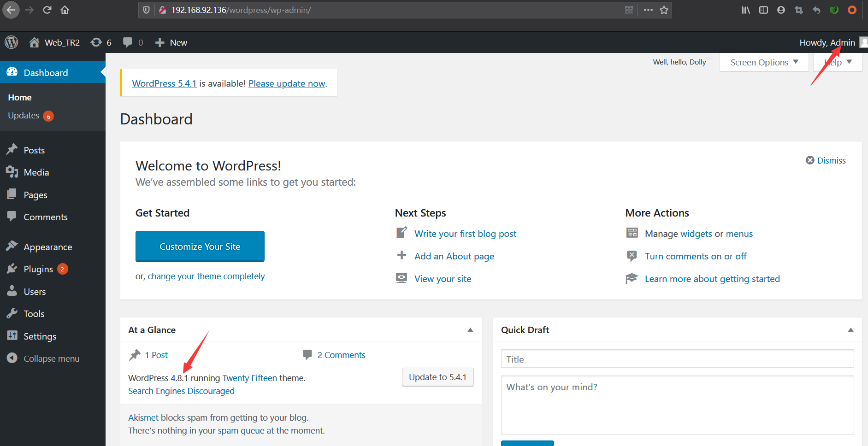Follow the Please update now link
868x446 pixels.
point(287,83)
